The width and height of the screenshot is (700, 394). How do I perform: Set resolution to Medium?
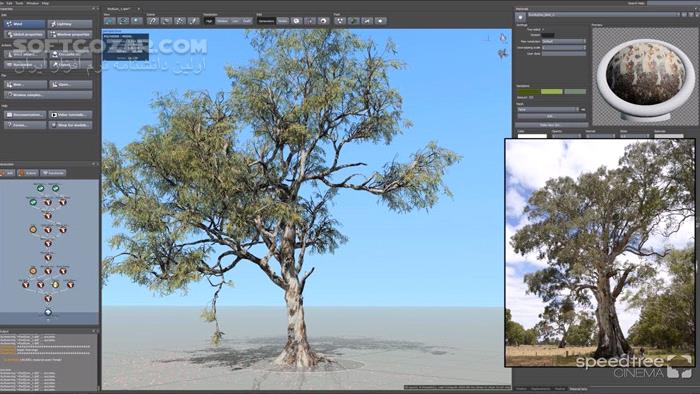pyautogui.click(x=222, y=21)
